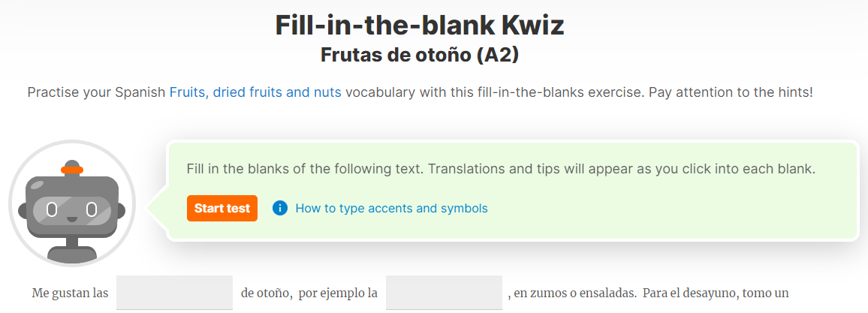Screen dimensions: 868x313
Task: Click the robot's neck stand base
Action: 72,254
